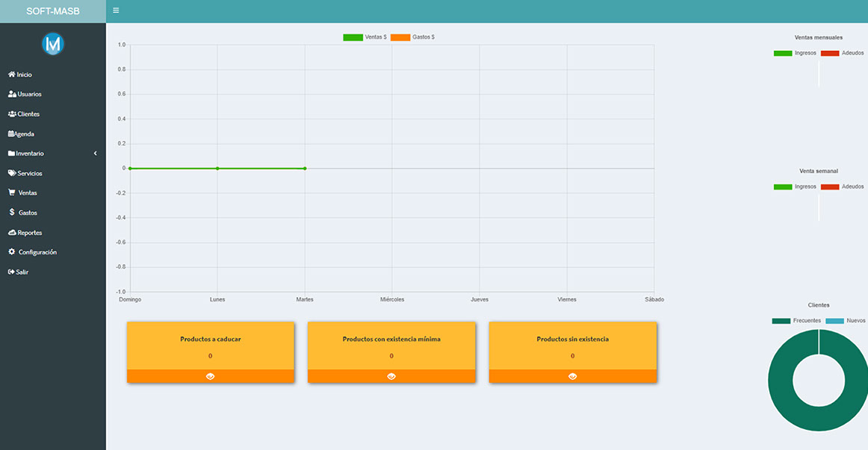Click the gear icon for Configuración

[x=11, y=252]
